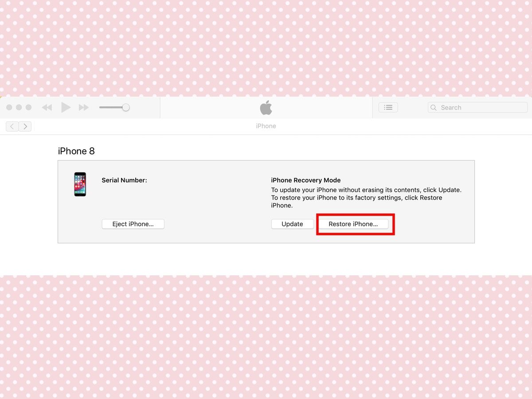This screenshot has height=399, width=532.
Task: Click the Fast-forward icon
Action: pos(84,107)
